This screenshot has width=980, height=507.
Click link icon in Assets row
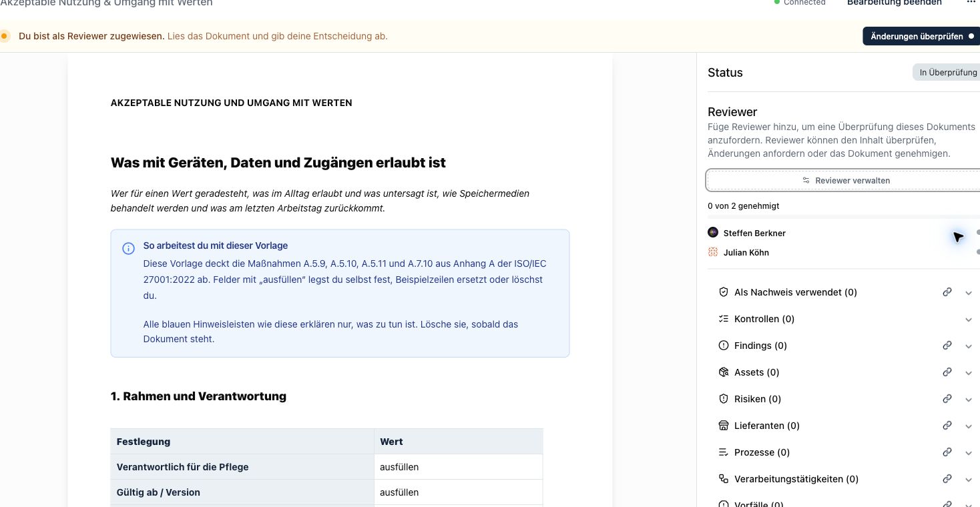pyautogui.click(x=947, y=372)
